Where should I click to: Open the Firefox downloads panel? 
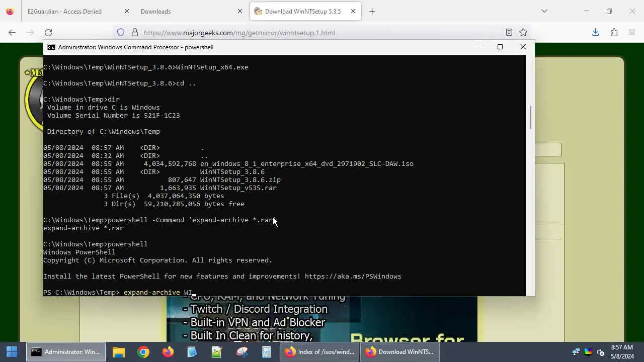[x=595, y=32]
